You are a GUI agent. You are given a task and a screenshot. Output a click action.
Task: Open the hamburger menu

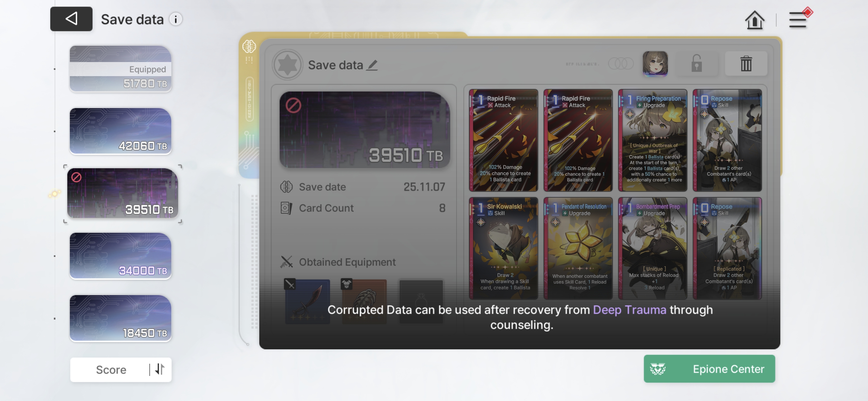click(x=798, y=20)
